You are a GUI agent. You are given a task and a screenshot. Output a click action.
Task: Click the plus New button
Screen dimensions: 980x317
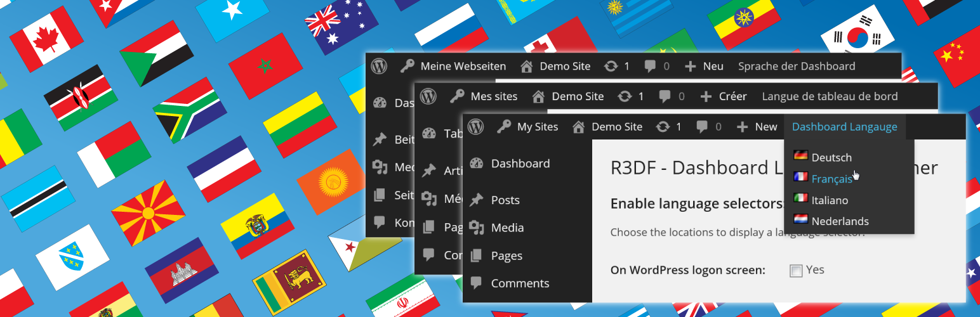point(757,127)
